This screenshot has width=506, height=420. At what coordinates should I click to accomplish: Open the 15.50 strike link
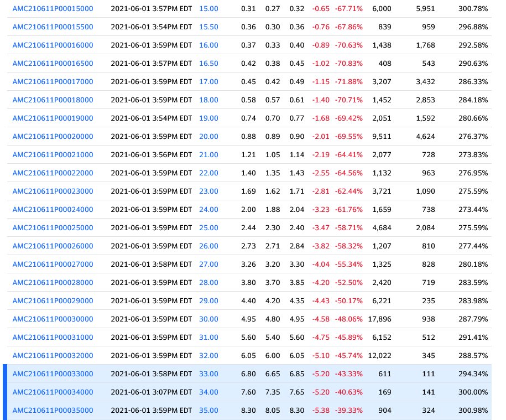tap(208, 27)
